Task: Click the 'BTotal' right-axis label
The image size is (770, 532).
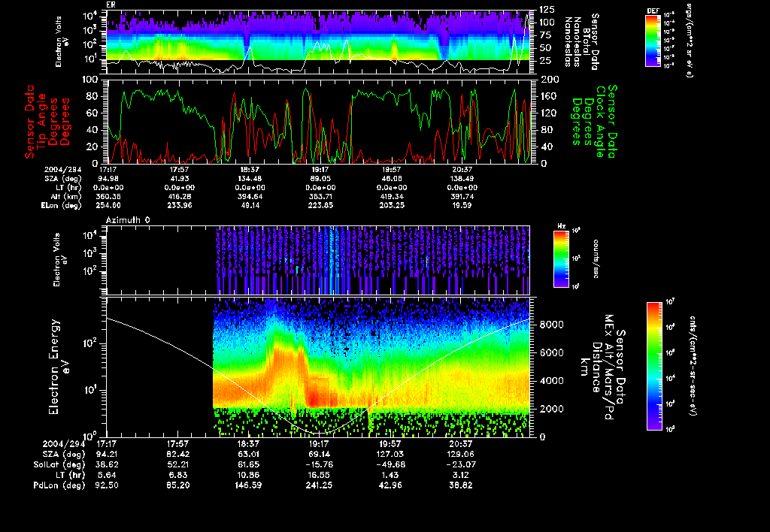Action: (x=587, y=42)
